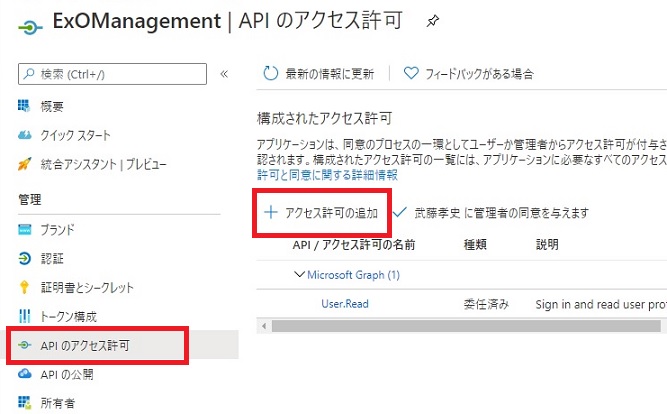
Task: Open 許可と同意に関する詳細情報 link
Action: click(327, 174)
